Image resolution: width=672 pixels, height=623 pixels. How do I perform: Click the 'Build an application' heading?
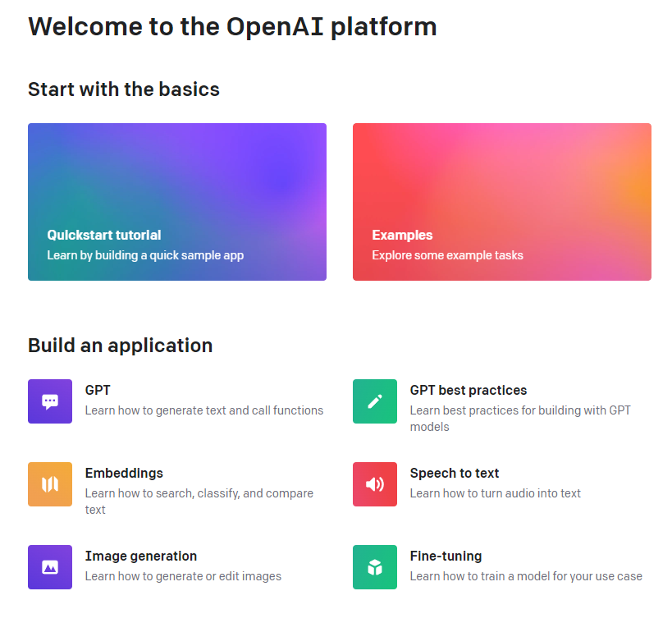(x=121, y=346)
